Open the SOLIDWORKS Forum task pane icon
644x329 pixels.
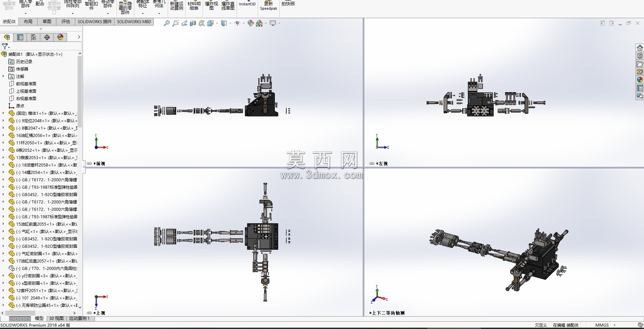point(640,96)
